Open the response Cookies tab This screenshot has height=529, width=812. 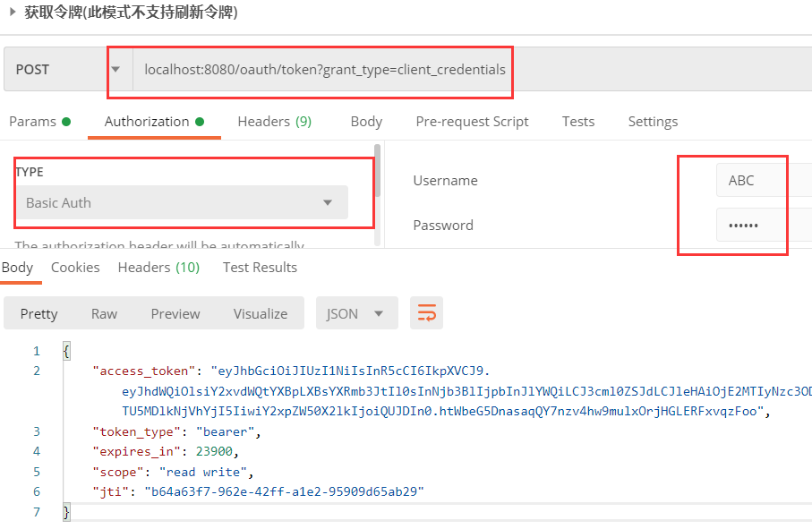(x=75, y=268)
